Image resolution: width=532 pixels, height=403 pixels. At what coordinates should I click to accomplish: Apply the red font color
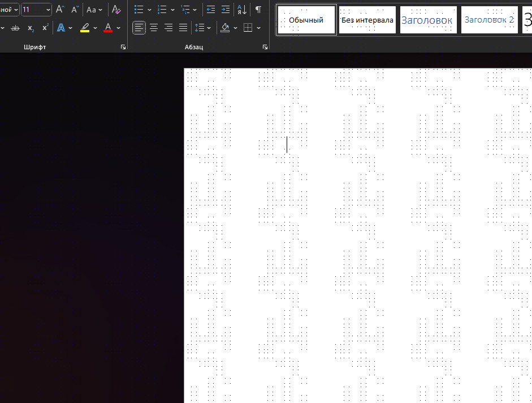point(108,28)
